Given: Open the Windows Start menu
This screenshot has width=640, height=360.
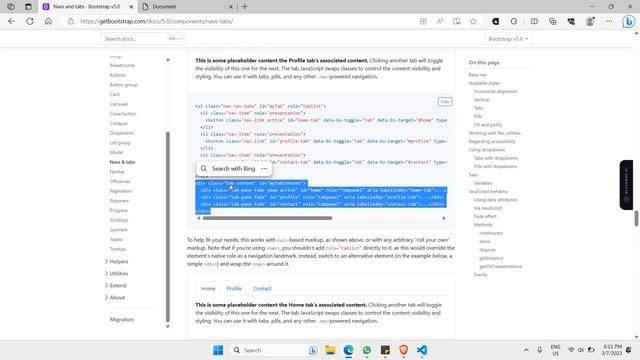Looking at the screenshot, I should pyautogui.click(x=218, y=350).
